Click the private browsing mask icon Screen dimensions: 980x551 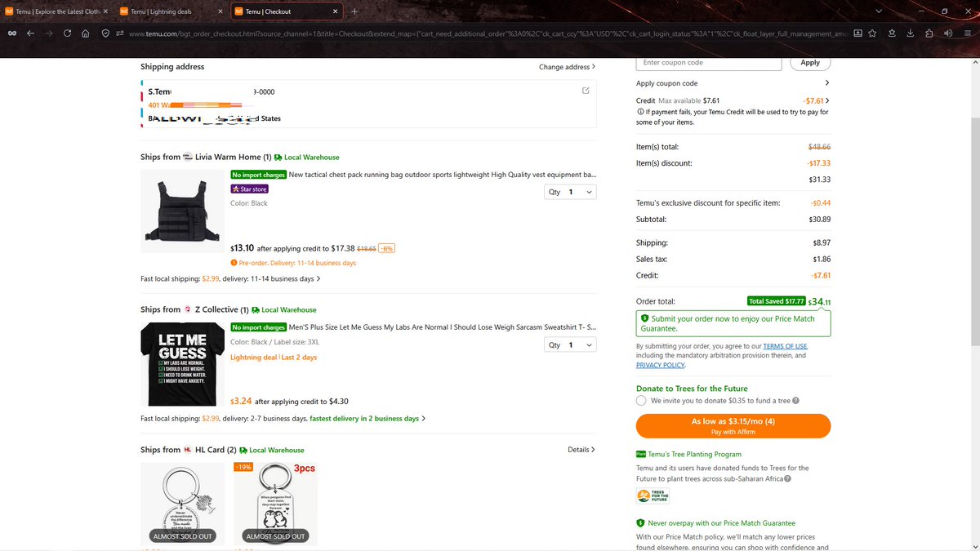11,33
